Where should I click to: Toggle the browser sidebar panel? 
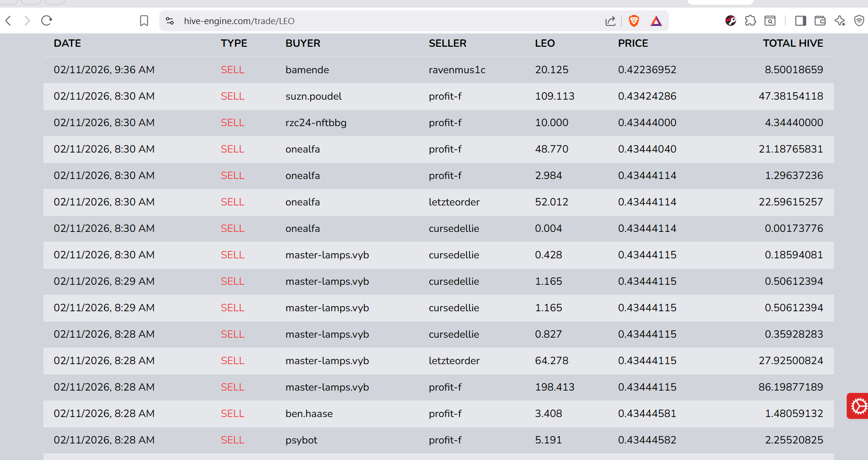800,21
